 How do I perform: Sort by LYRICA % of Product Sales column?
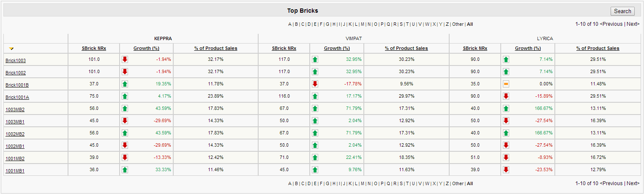click(598, 49)
